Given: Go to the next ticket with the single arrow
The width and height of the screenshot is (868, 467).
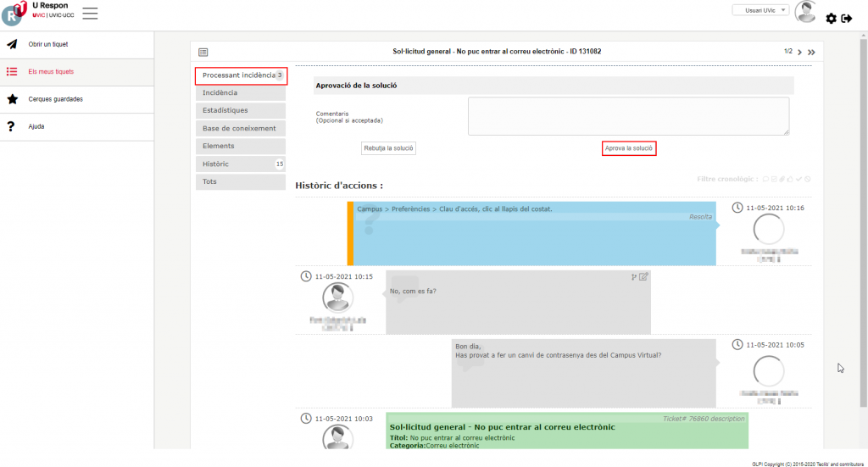Looking at the screenshot, I should pyautogui.click(x=799, y=53).
